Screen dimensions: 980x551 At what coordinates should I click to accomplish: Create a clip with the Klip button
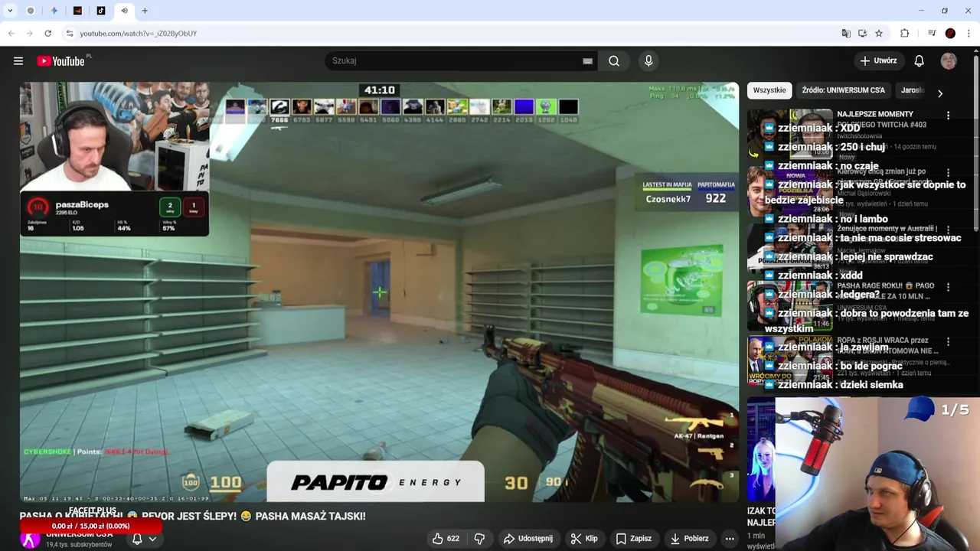pyautogui.click(x=584, y=539)
